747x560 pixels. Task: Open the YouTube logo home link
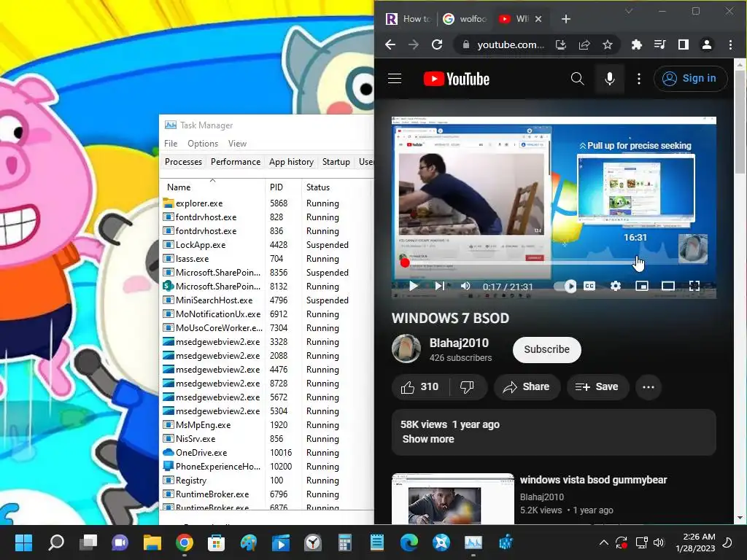click(x=457, y=79)
